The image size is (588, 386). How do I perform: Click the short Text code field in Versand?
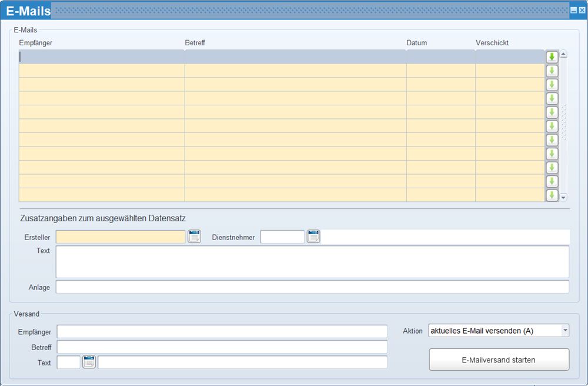click(x=68, y=362)
